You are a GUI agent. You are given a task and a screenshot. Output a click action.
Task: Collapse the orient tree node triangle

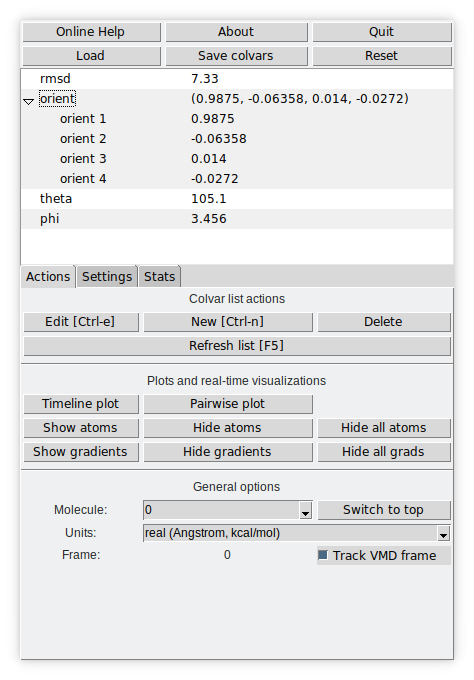tap(29, 101)
